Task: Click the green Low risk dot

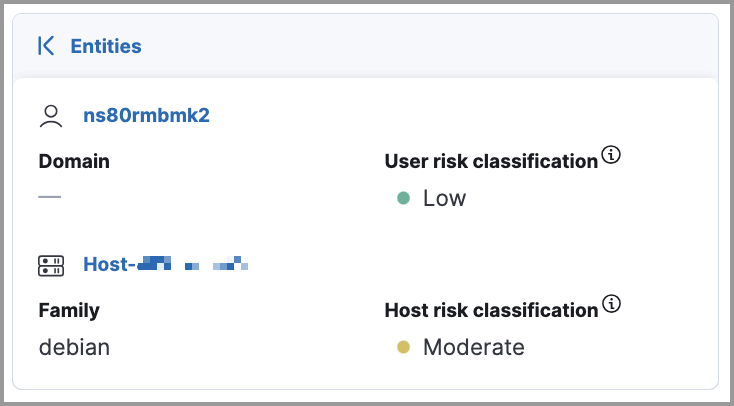Action: pyautogui.click(x=404, y=198)
